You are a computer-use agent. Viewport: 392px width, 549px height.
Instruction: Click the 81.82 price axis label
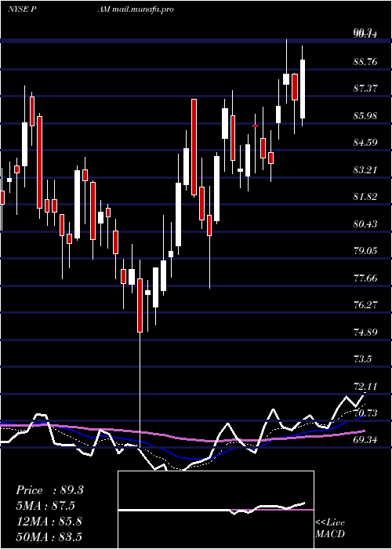365,197
